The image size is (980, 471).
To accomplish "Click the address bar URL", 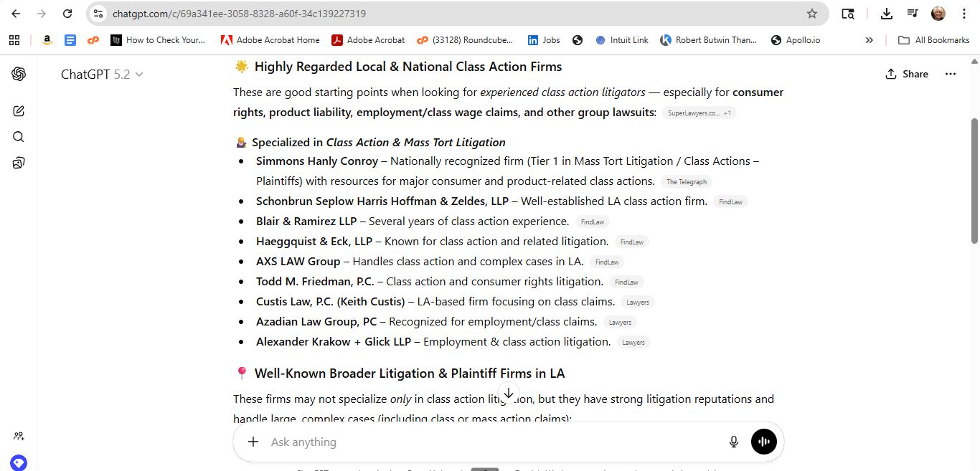I will [239, 14].
